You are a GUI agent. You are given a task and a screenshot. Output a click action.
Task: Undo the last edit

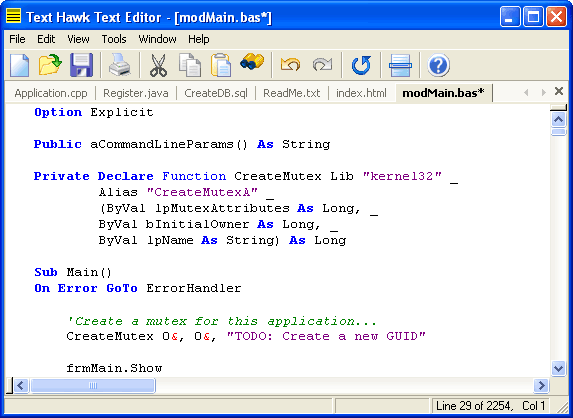coord(290,65)
